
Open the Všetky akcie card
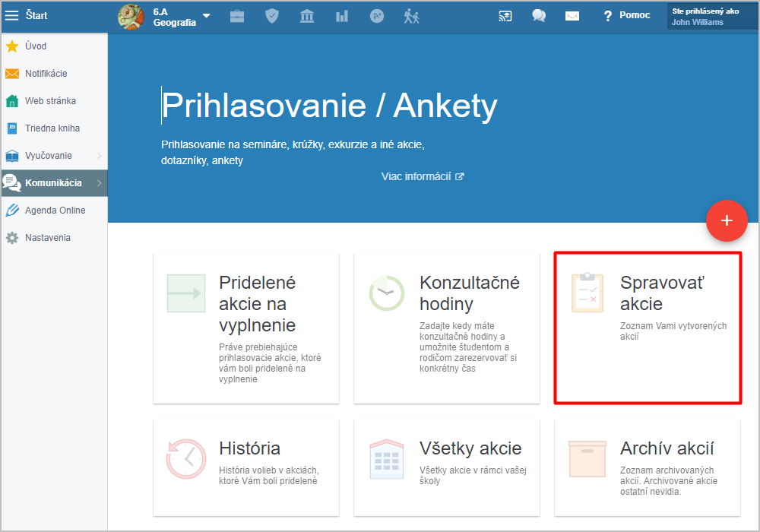447,467
